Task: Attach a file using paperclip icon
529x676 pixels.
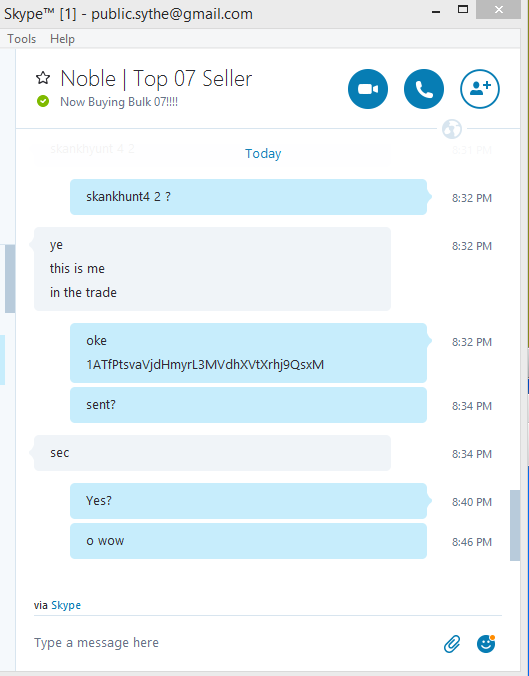Action: point(452,644)
